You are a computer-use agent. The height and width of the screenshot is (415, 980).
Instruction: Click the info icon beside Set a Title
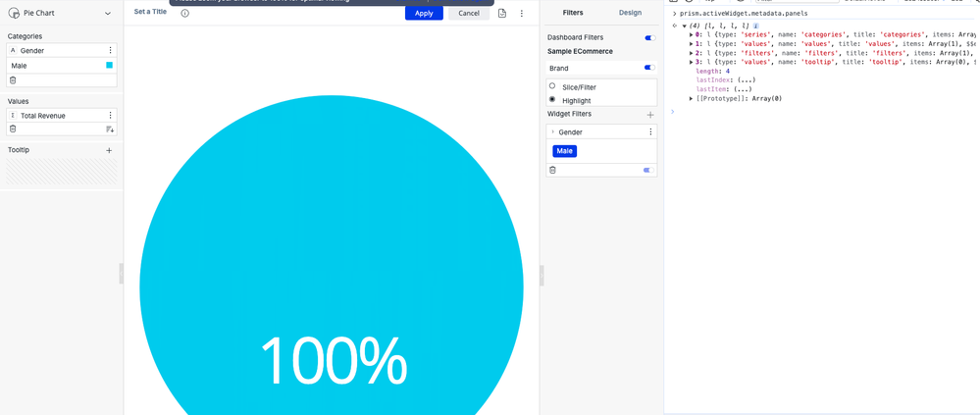184,14
